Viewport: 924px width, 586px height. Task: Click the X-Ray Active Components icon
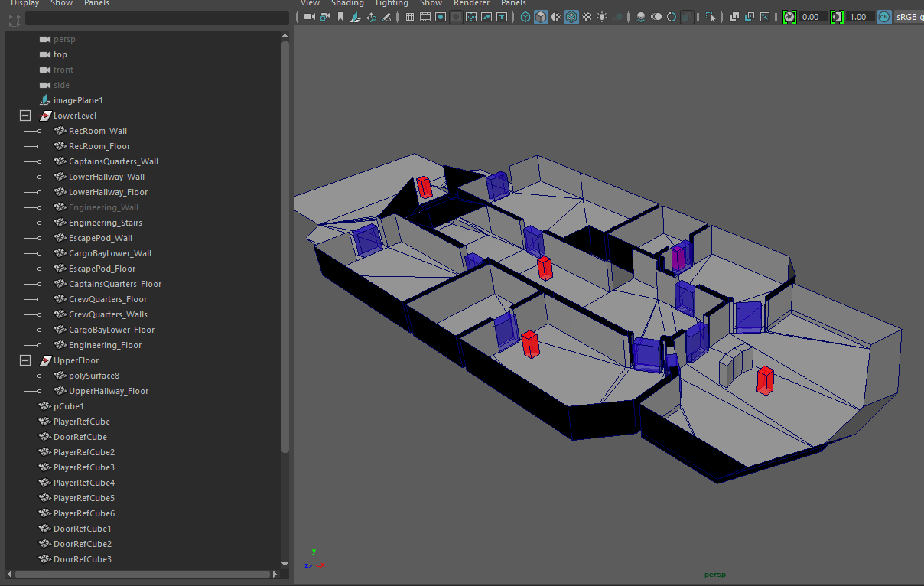pos(750,17)
